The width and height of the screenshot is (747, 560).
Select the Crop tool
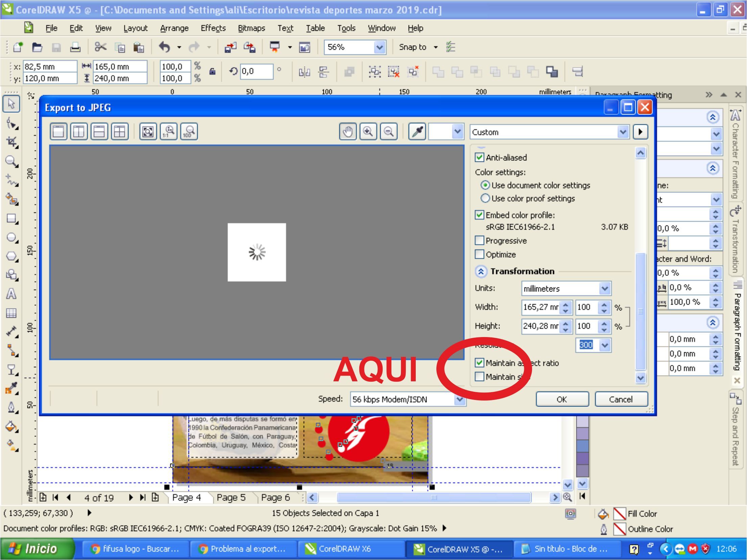pyautogui.click(x=12, y=142)
